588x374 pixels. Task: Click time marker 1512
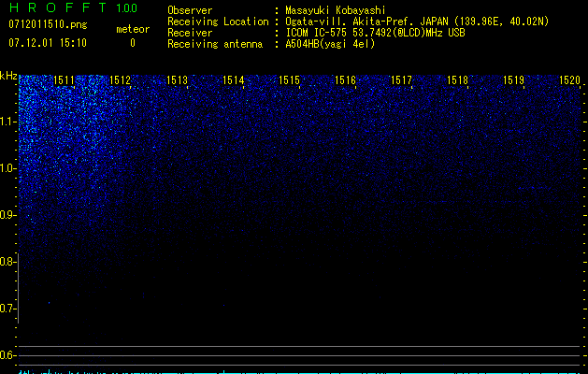120,80
